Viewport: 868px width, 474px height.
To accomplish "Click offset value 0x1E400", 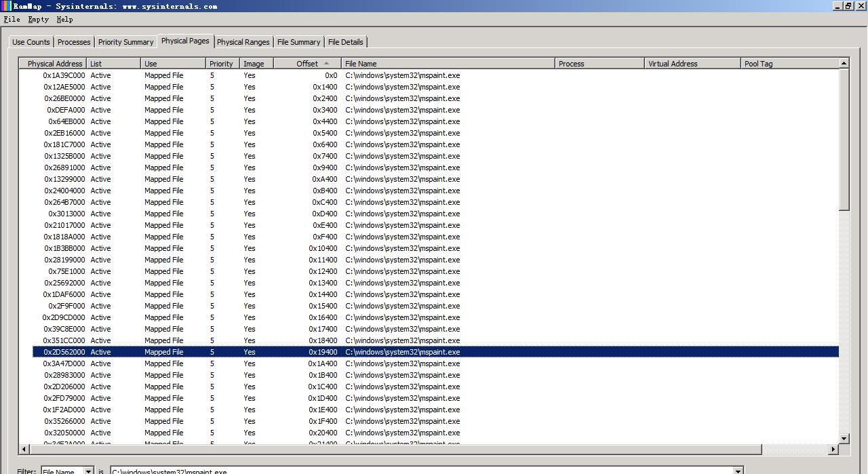I will click(x=323, y=410).
